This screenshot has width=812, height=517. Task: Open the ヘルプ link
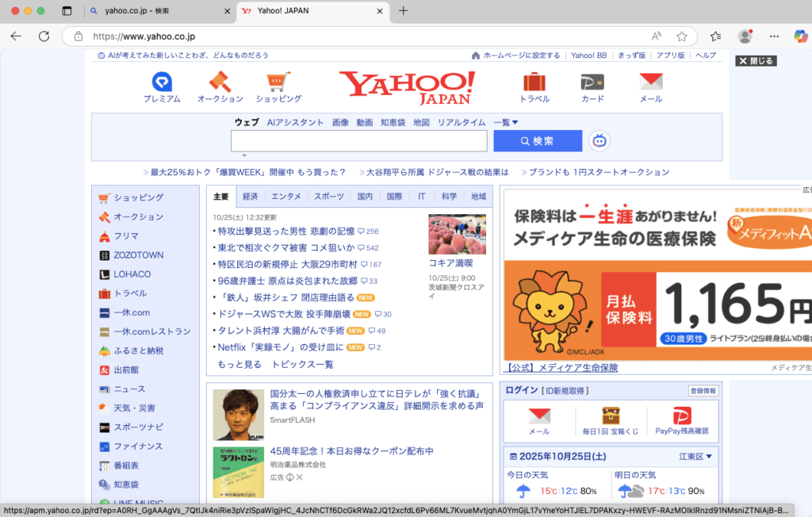705,56
